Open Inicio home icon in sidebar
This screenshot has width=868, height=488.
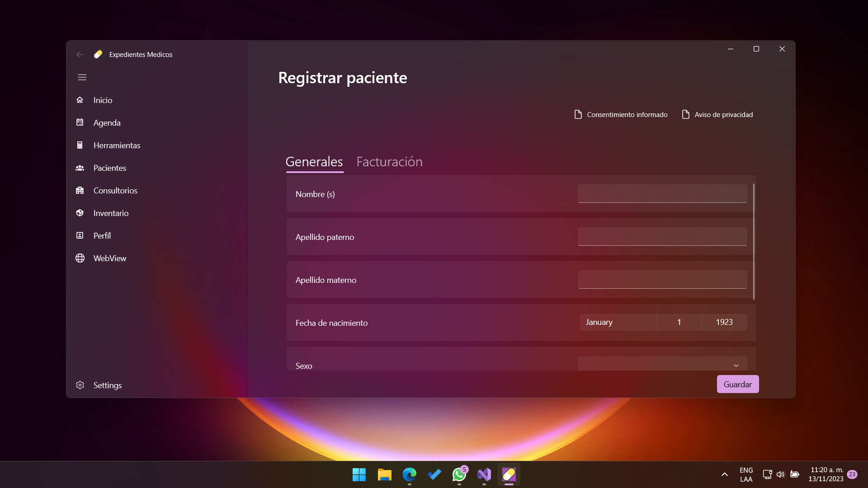point(80,100)
